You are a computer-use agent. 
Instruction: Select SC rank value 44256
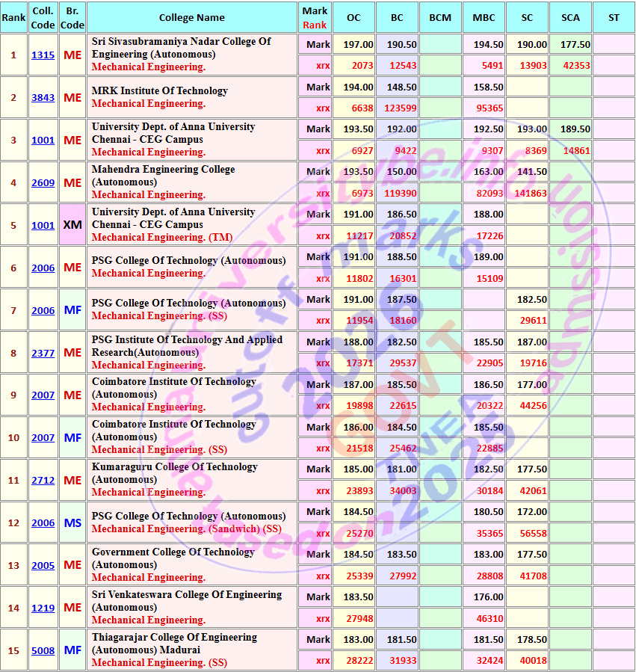click(533, 405)
